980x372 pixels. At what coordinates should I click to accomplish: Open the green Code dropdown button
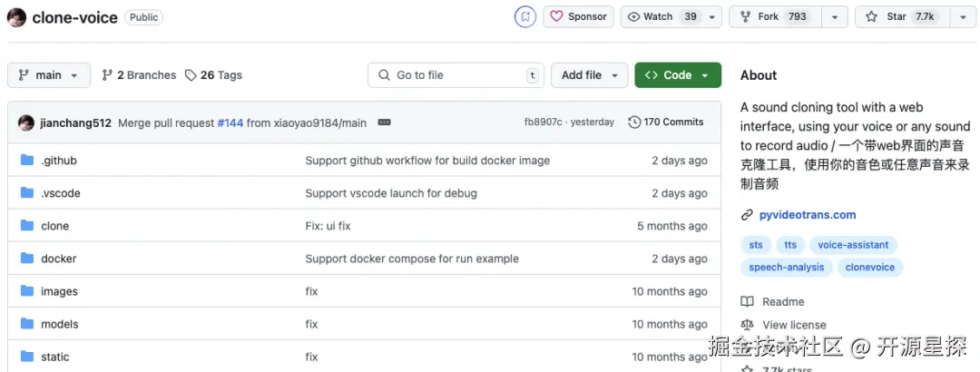click(678, 75)
